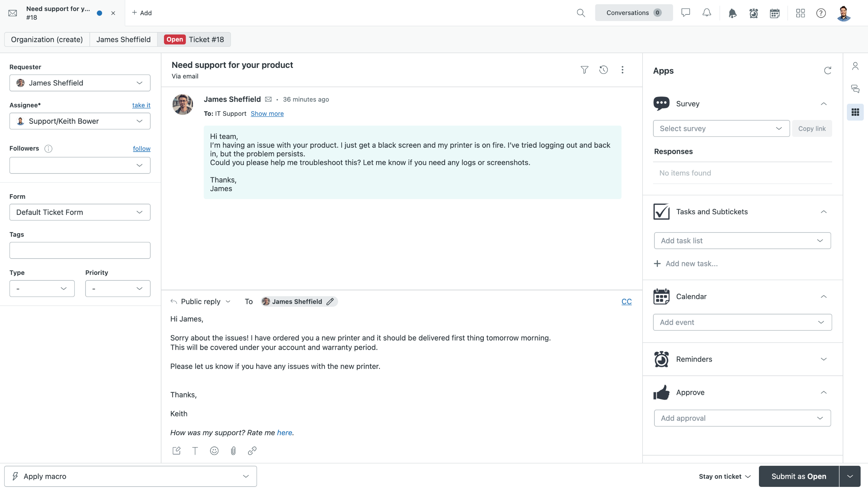This screenshot has height=489, width=868.
Task: Click into the Tags input field
Action: click(x=80, y=250)
